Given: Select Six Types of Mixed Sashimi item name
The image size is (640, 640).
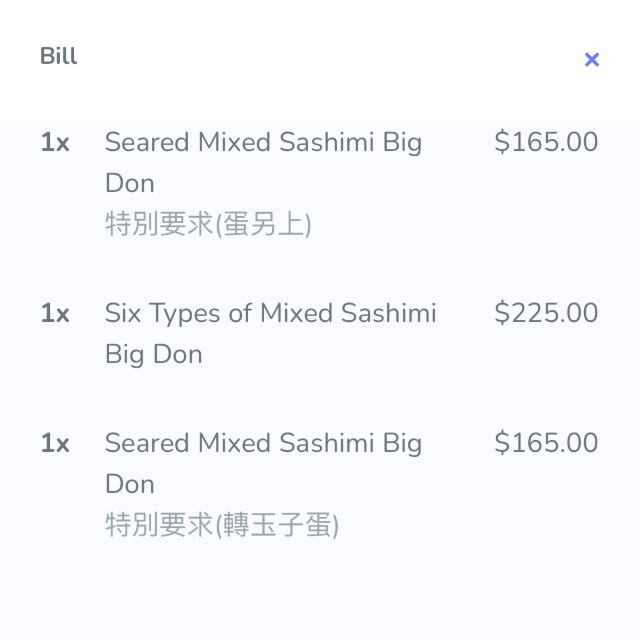Looking at the screenshot, I should [270, 314].
